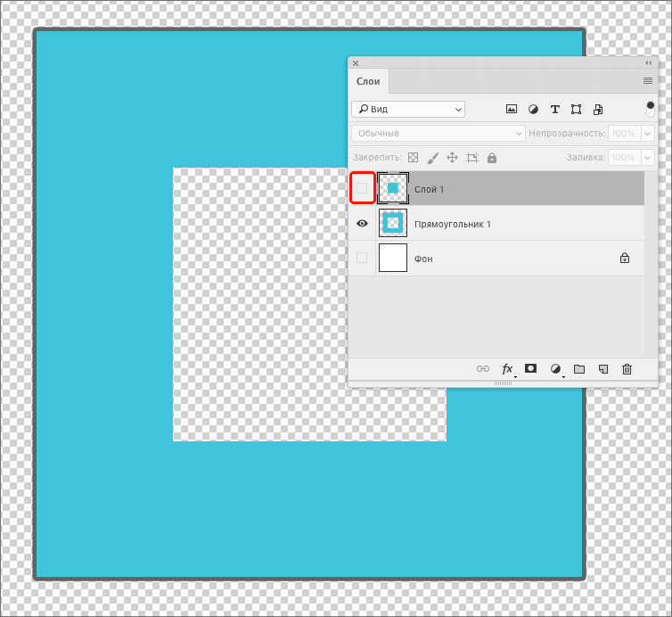Create new fill or adjustment layer

click(555, 369)
